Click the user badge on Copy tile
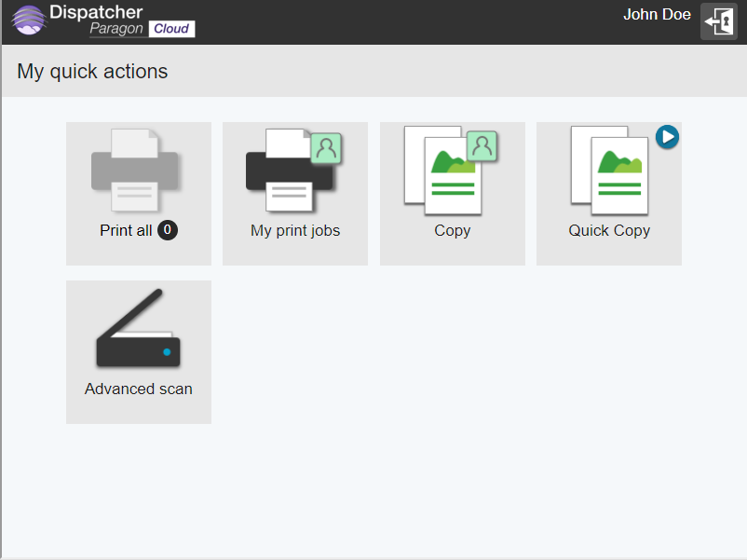The height and width of the screenshot is (560, 747). tap(482, 146)
